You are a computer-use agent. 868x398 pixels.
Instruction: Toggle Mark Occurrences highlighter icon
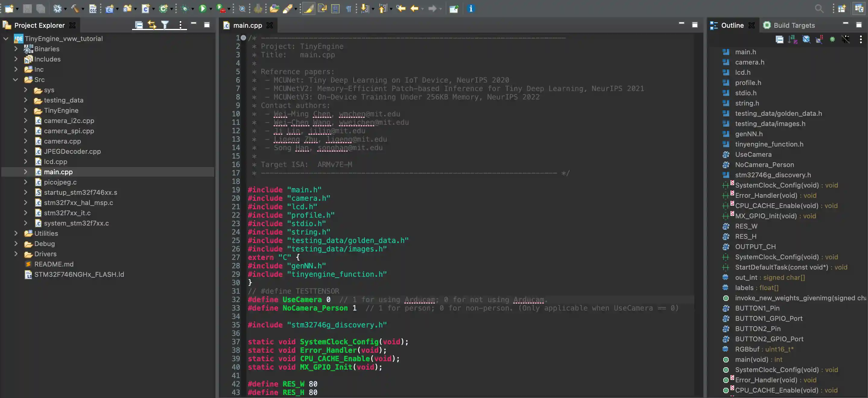(309, 9)
